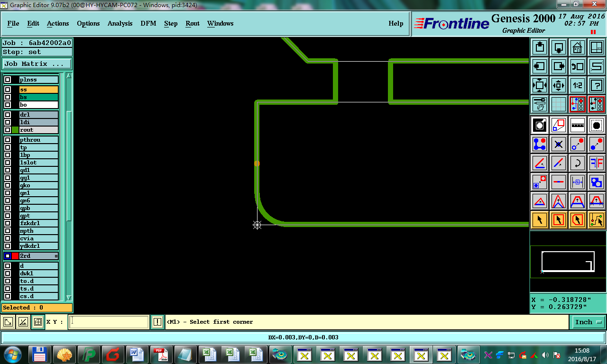
Task: Open the Inch units dropdown
Action: [x=588, y=322]
